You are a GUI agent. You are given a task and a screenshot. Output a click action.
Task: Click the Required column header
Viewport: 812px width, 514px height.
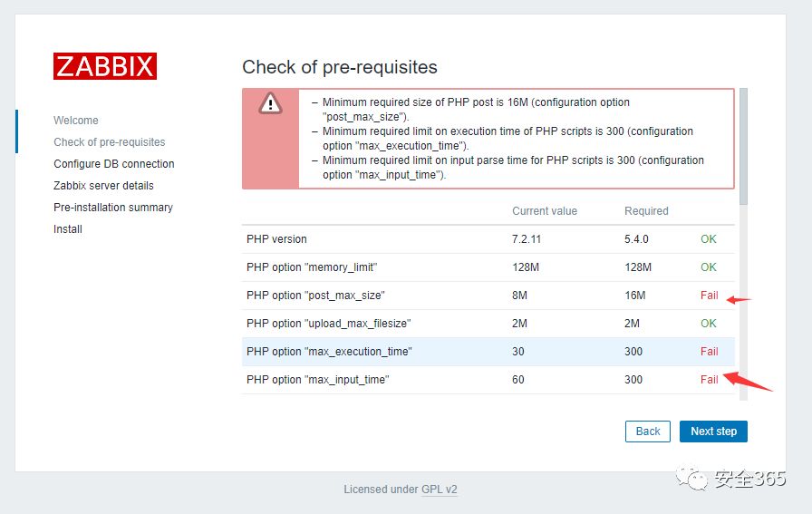[646, 211]
